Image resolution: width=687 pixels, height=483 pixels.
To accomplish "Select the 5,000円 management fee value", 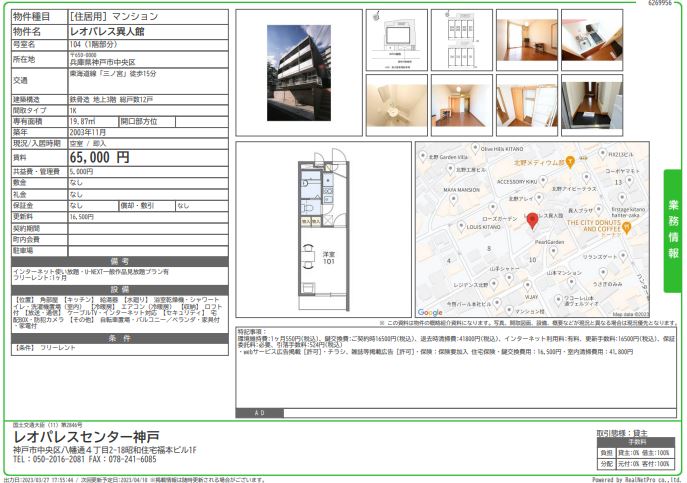I will (81, 172).
